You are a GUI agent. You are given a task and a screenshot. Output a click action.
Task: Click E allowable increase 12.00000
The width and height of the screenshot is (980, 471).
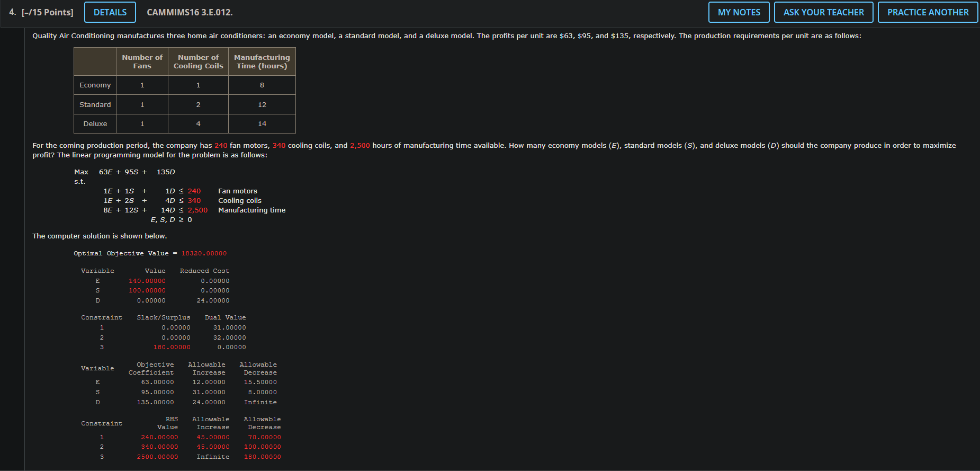tap(209, 382)
